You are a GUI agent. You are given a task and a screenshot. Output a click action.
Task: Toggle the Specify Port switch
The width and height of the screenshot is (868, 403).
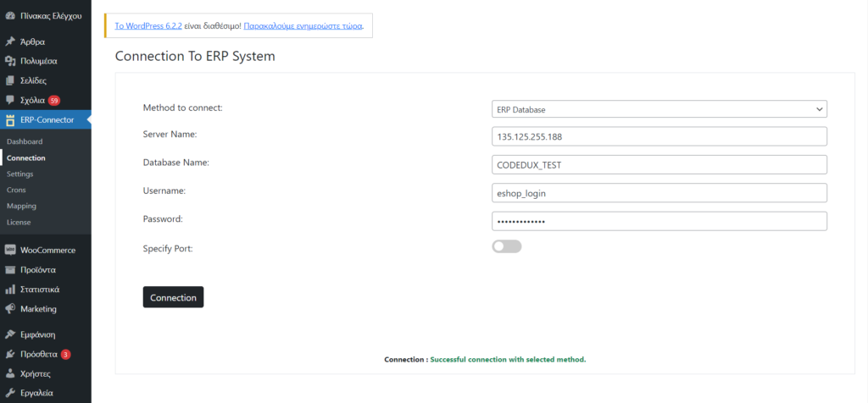[x=507, y=246]
